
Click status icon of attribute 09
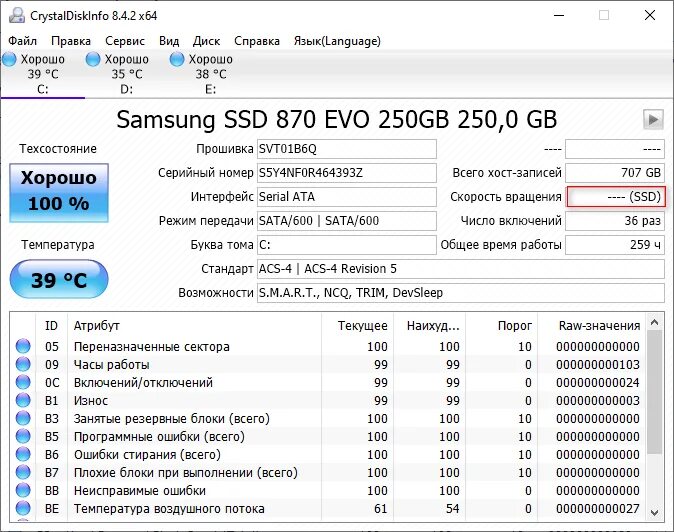click(23, 364)
